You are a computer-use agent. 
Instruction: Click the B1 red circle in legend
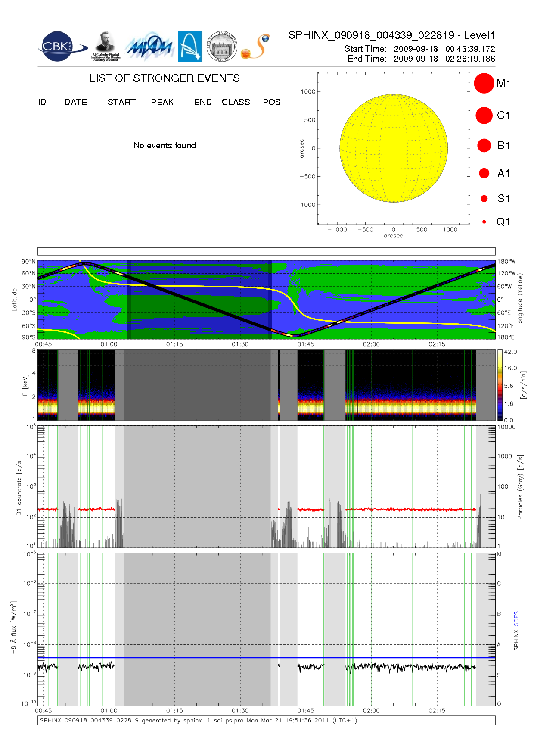point(484,146)
